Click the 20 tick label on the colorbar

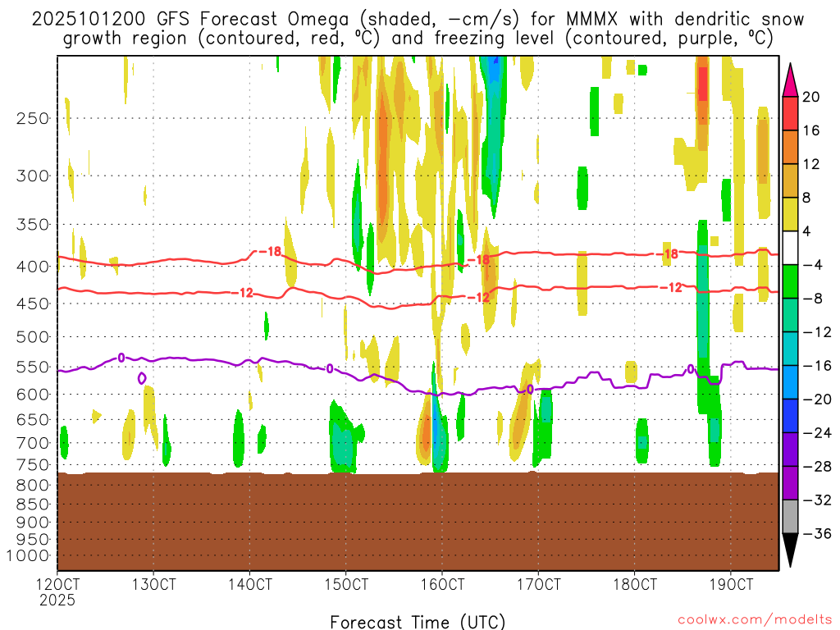point(811,97)
